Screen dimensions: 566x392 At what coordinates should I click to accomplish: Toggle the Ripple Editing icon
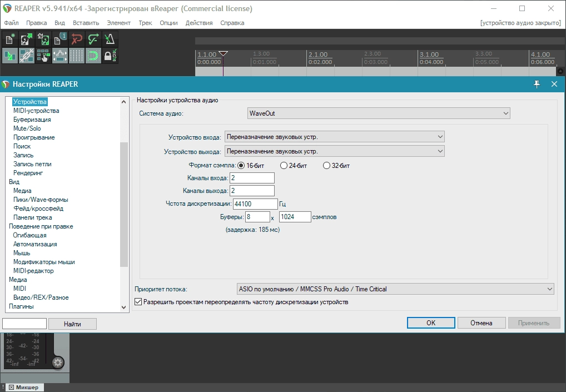(x=43, y=56)
